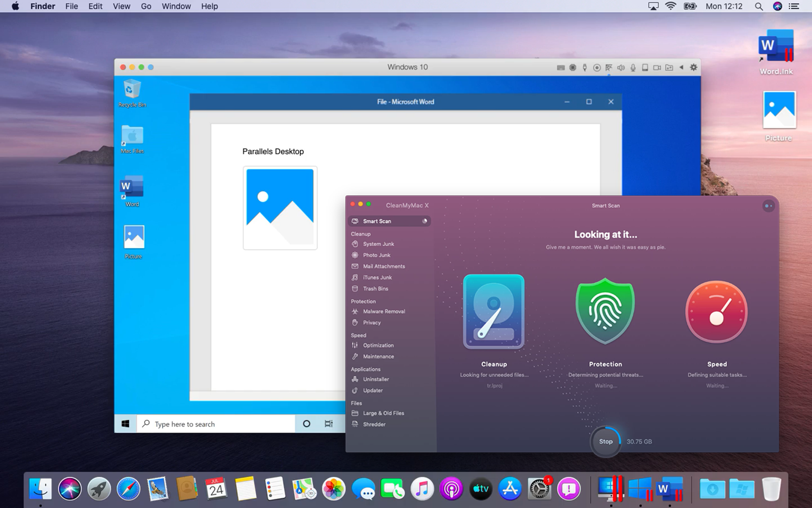Open the View menu
Viewport: 812px width, 508px height.
coord(121,6)
